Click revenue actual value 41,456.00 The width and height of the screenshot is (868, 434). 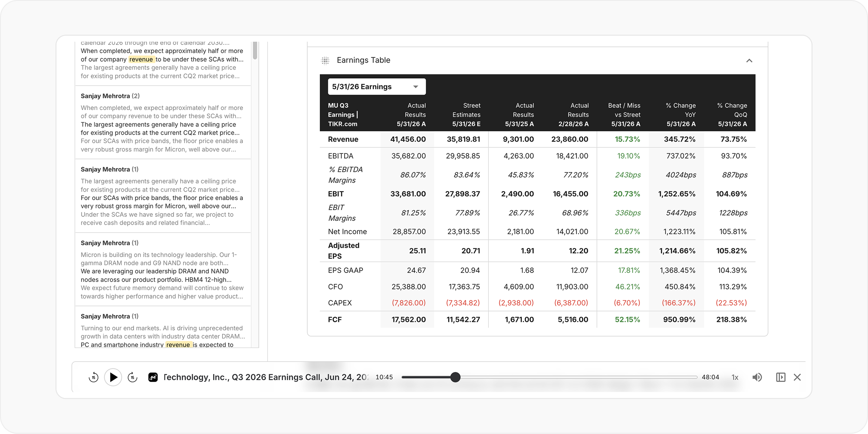(x=408, y=139)
